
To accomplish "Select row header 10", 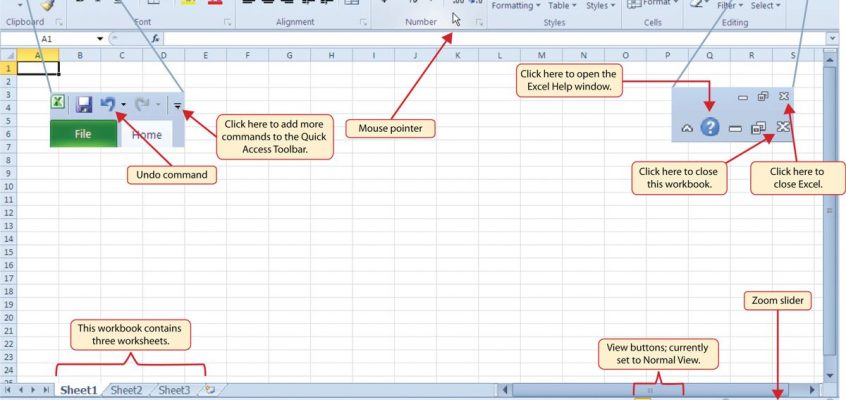I will click(x=8, y=186).
